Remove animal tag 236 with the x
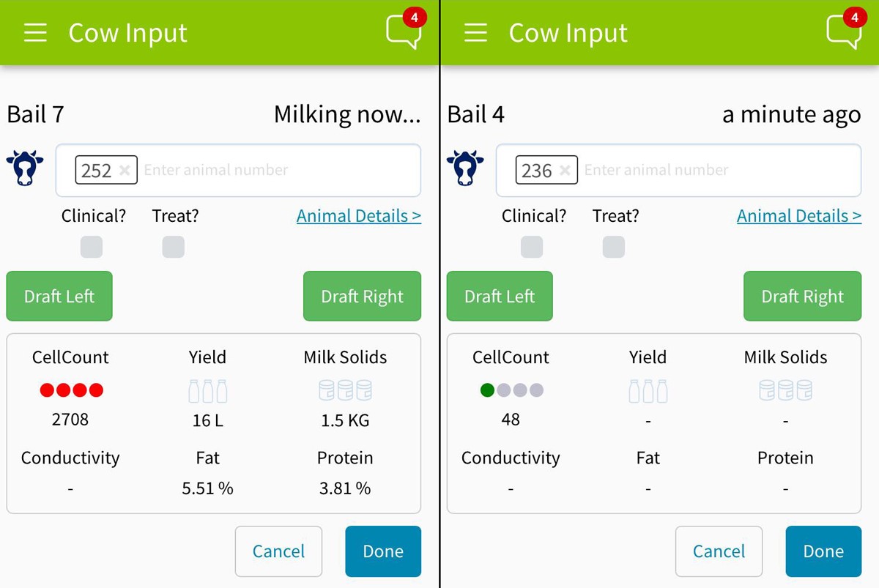The image size is (879, 588). 565,170
